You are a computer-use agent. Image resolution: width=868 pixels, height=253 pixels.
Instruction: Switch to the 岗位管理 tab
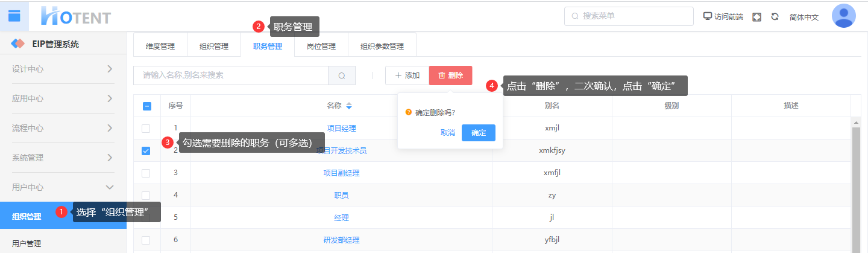click(321, 46)
